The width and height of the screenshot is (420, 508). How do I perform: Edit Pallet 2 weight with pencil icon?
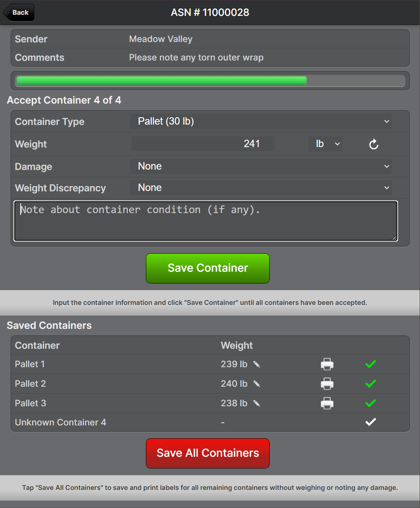coord(257,384)
